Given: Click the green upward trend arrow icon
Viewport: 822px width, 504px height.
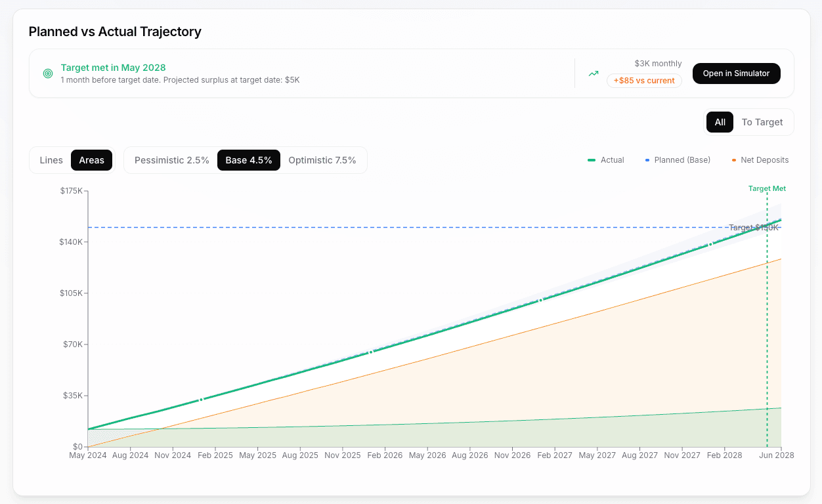Looking at the screenshot, I should (x=593, y=73).
